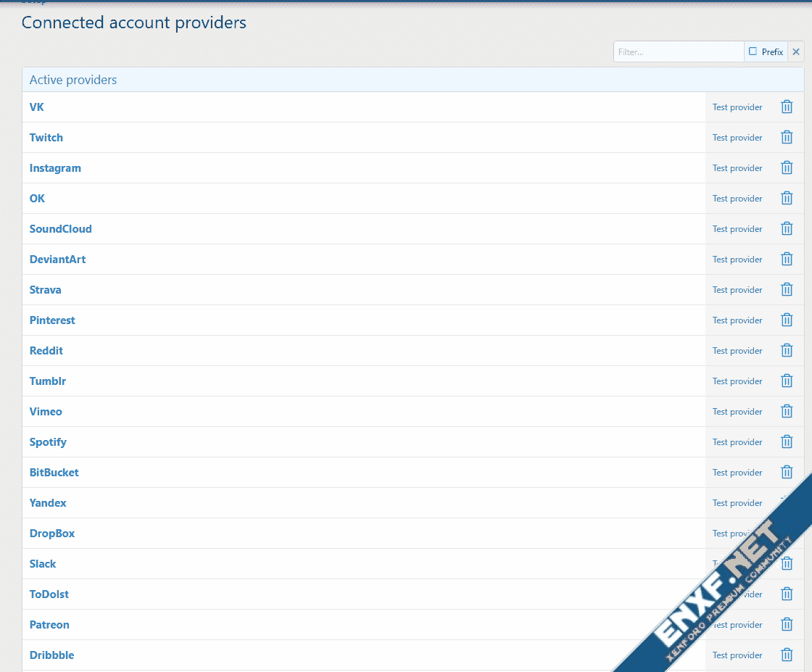This screenshot has height=672, width=812.
Task: Open the Pinterest provider
Action: pyautogui.click(x=52, y=320)
